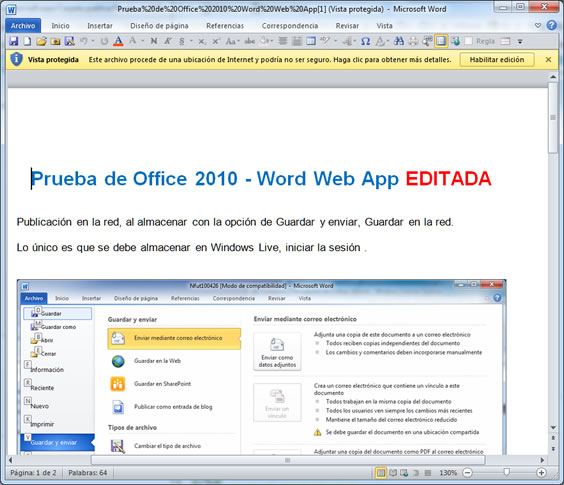The height and width of the screenshot is (485, 564).
Task: Expand the Quick Access Toolbar customize arrow
Action: [520, 41]
